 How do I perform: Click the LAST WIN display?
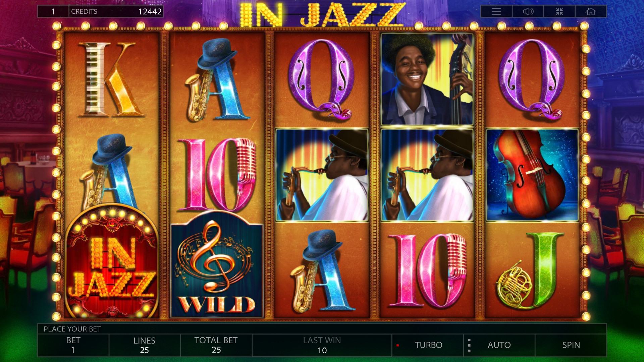[x=322, y=345]
